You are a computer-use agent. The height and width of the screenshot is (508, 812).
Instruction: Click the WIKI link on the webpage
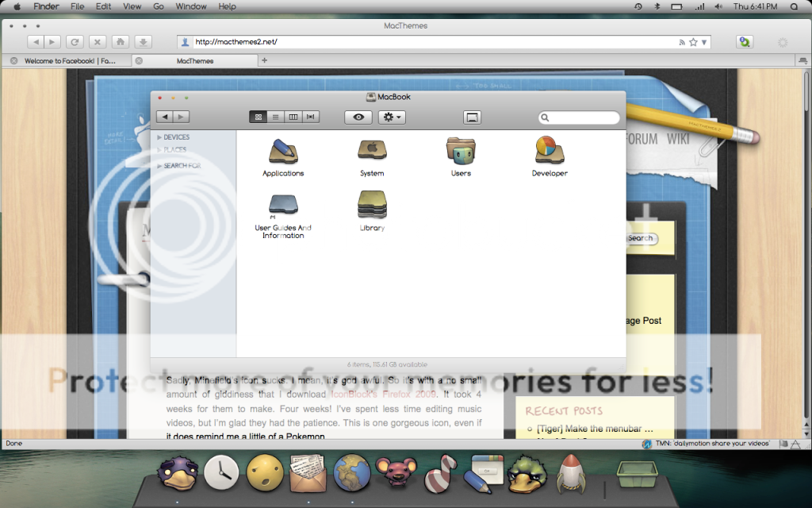678,138
